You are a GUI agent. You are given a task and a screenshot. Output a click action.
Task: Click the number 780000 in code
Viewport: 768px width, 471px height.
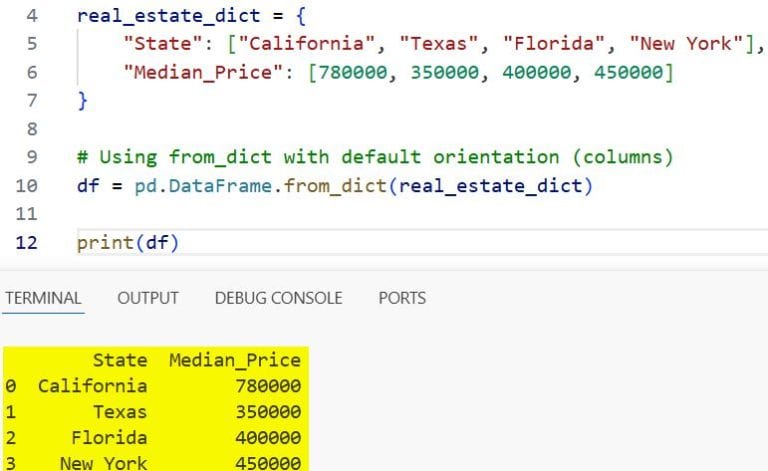click(353, 72)
